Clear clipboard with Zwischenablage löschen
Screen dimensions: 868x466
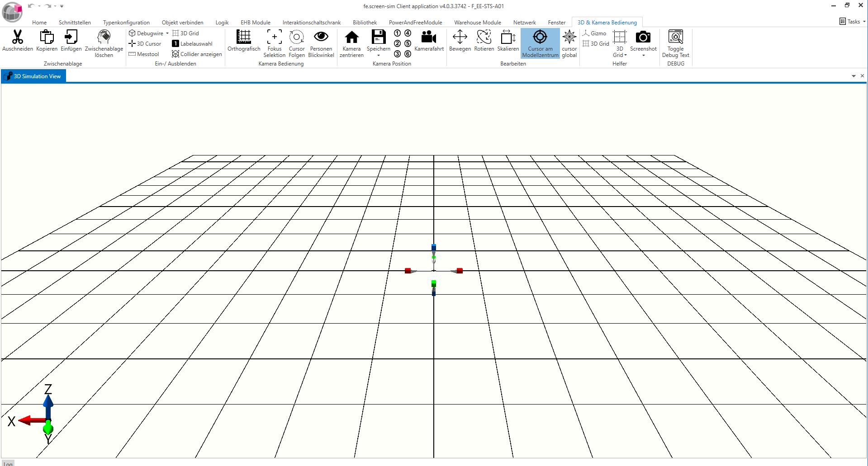pyautogui.click(x=104, y=43)
